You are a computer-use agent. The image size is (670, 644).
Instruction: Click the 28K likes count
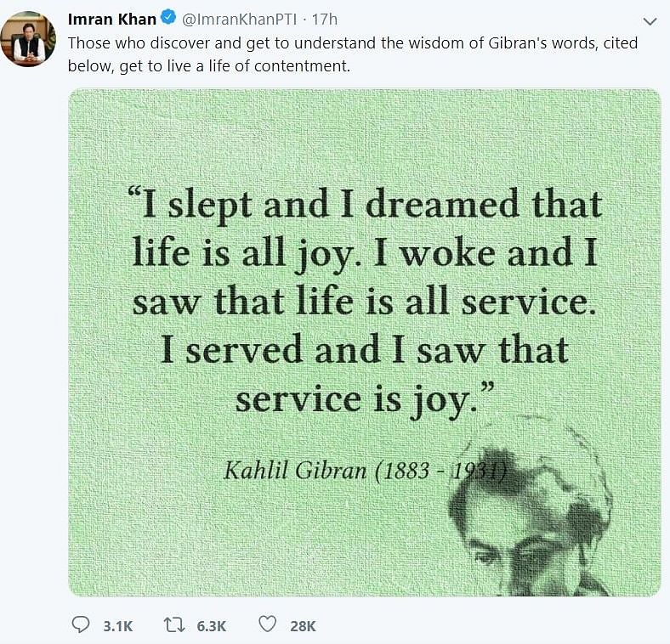point(303,626)
